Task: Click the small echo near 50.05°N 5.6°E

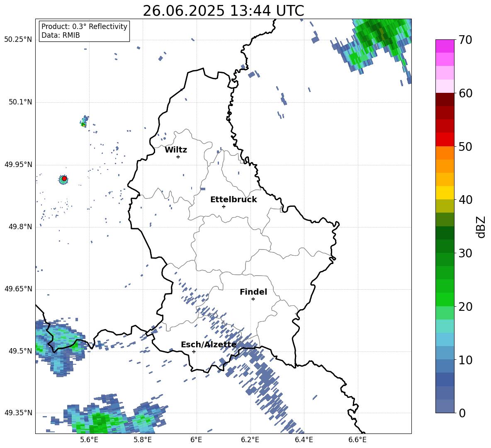Action: click(x=84, y=121)
